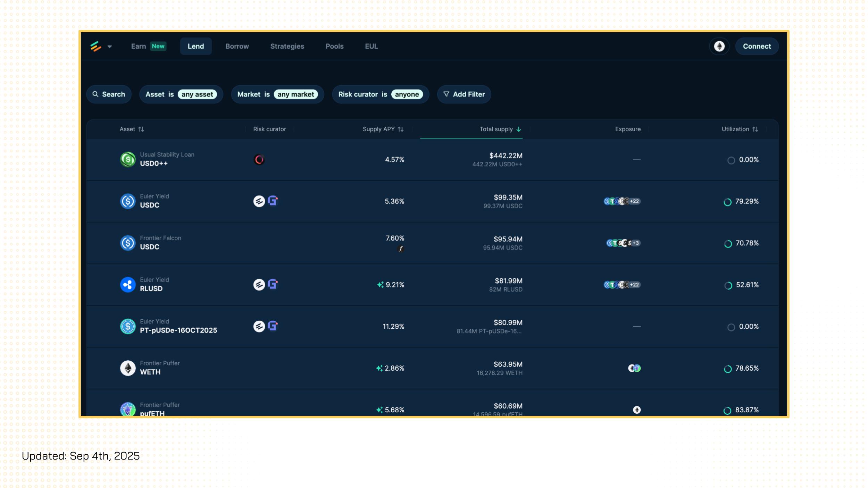
Task: Expand the dropdown arrow next to logo
Action: 110,47
